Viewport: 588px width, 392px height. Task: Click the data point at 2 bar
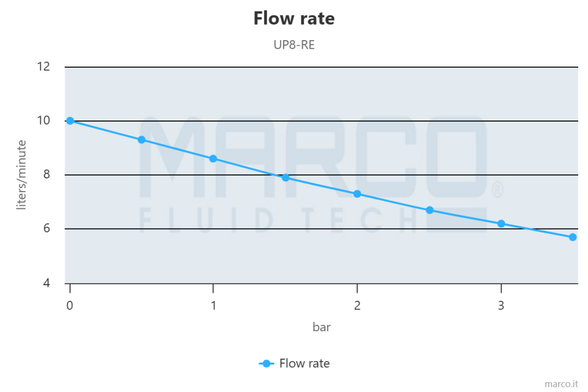coord(357,194)
